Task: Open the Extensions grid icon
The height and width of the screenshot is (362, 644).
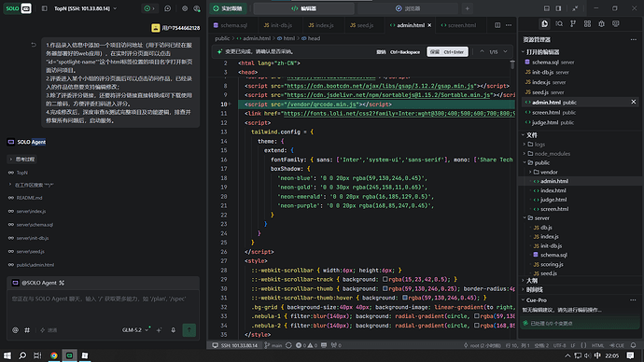Action: [587, 24]
